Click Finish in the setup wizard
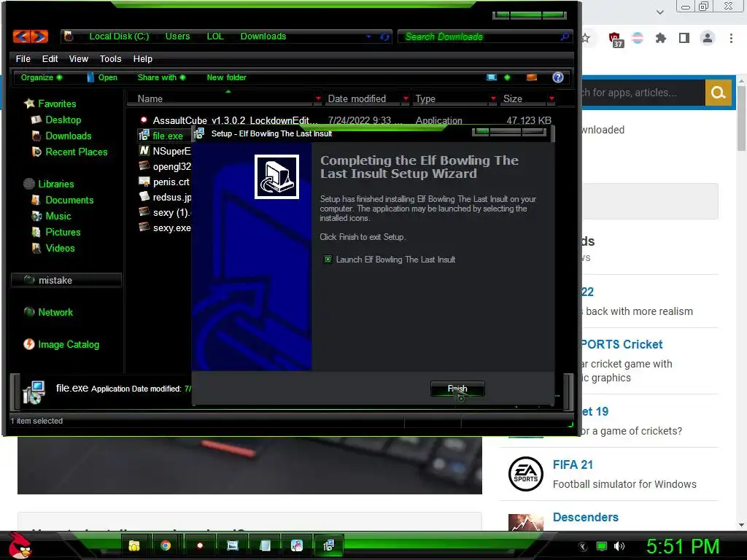Screen dimensions: 747x560 [457, 389]
